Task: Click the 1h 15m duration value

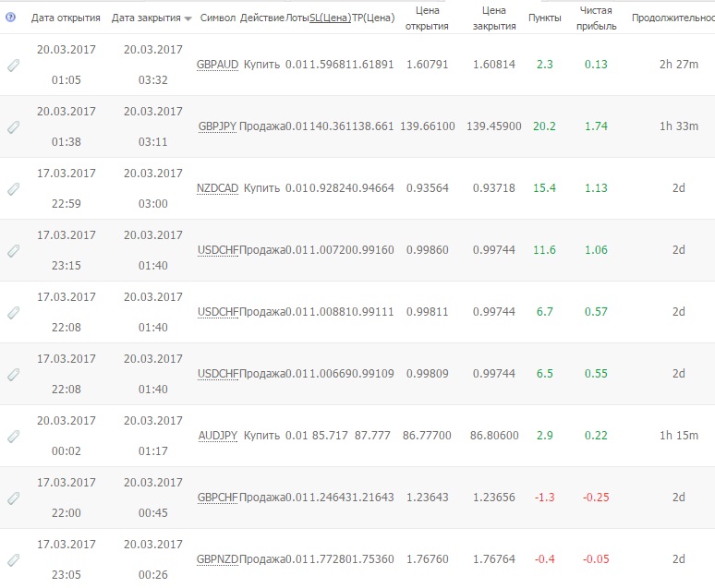Action: [x=679, y=436]
